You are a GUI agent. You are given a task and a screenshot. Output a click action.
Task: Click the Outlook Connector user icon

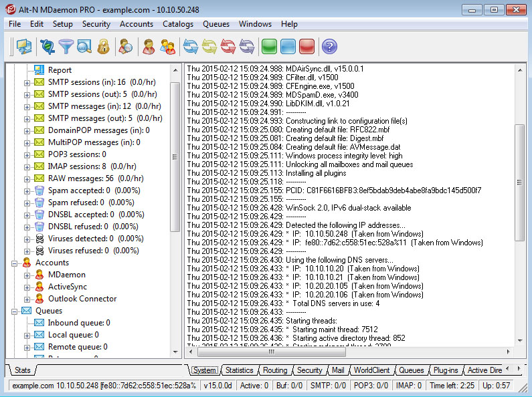[x=39, y=299]
